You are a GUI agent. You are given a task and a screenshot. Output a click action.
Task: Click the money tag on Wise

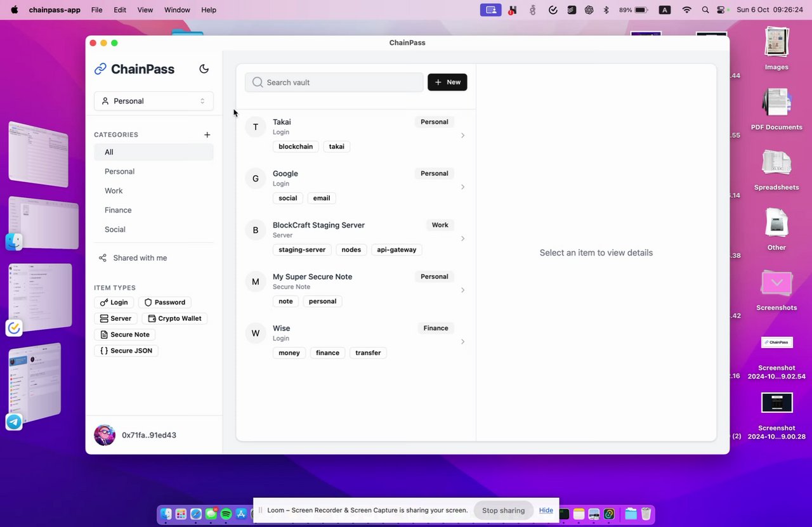pyautogui.click(x=289, y=353)
